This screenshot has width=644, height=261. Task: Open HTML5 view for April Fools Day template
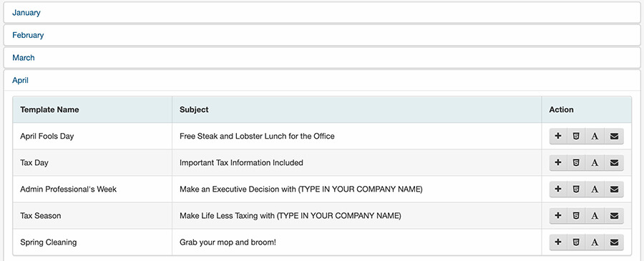[576, 137]
